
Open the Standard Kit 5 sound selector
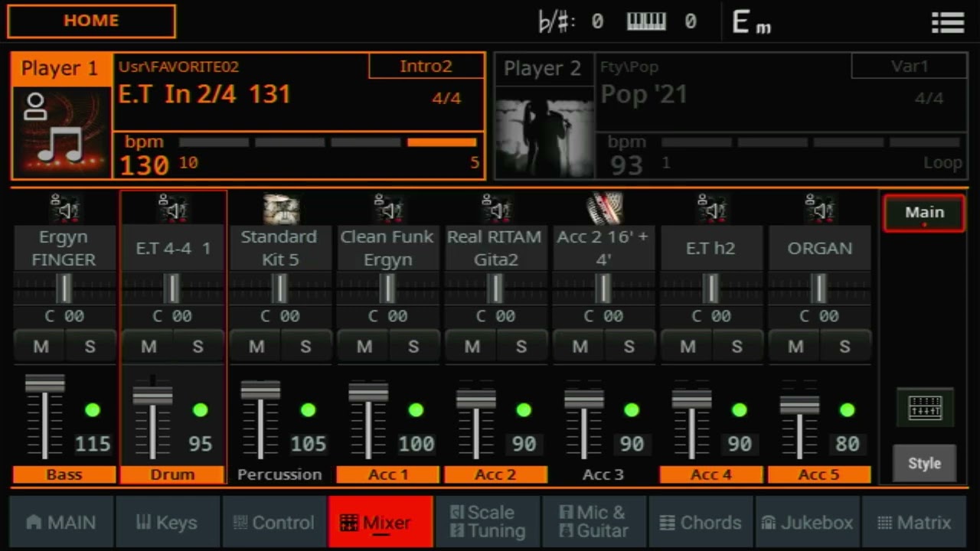(x=280, y=248)
